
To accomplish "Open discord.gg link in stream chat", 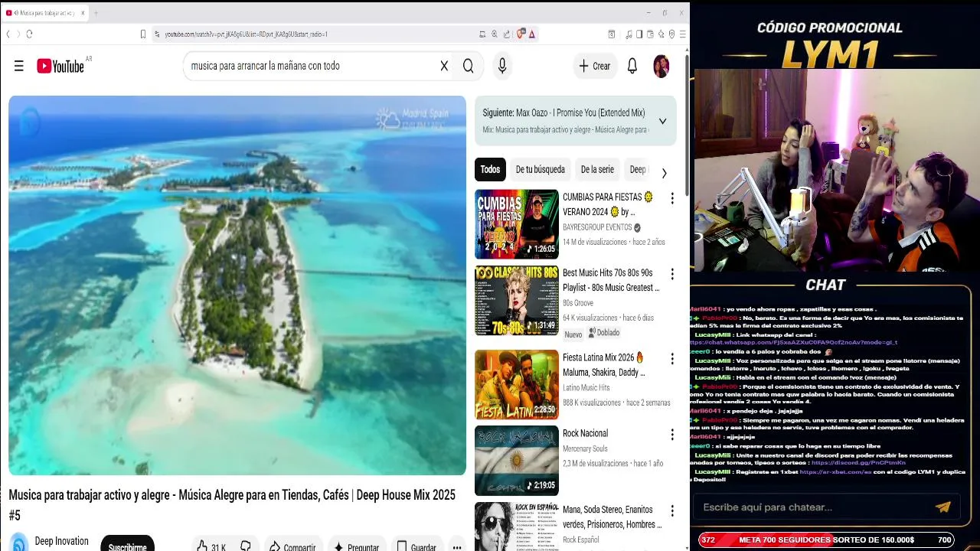I will pyautogui.click(x=858, y=463).
